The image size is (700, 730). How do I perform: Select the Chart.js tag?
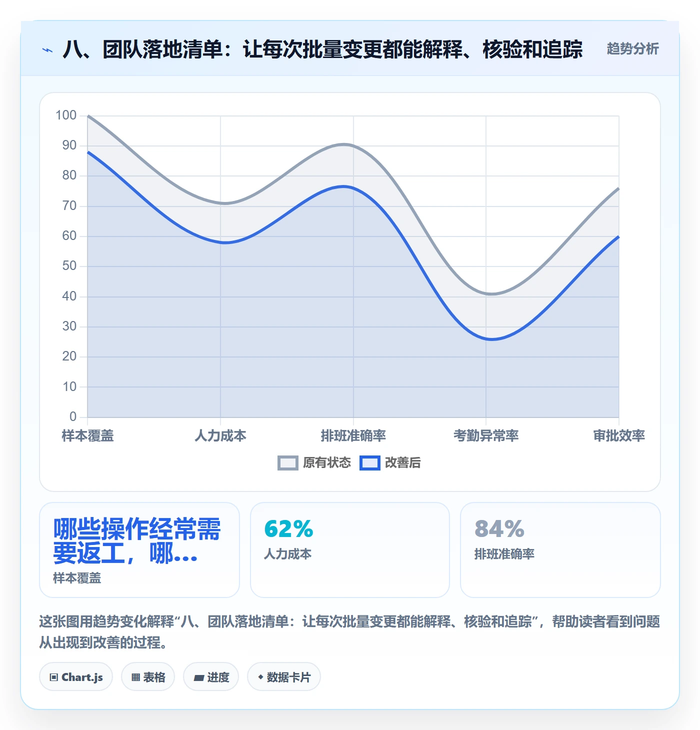tap(76, 677)
